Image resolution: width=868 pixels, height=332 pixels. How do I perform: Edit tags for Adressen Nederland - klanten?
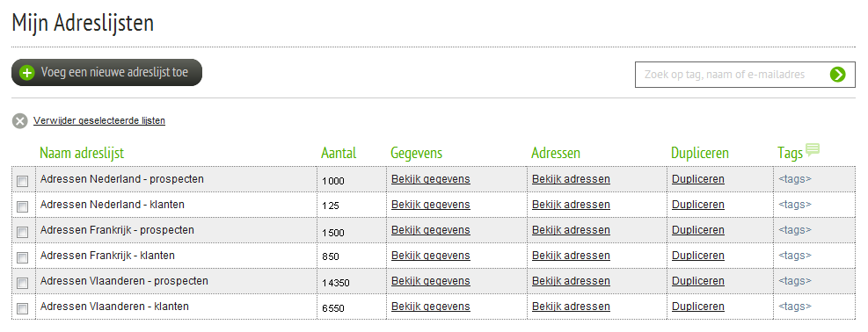tap(795, 205)
